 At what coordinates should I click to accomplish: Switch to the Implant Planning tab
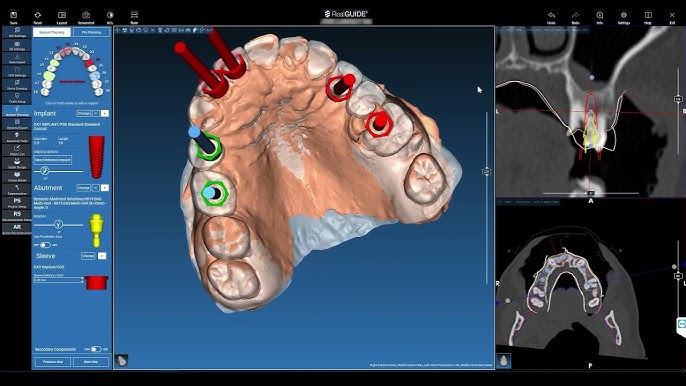pyautogui.click(x=52, y=32)
